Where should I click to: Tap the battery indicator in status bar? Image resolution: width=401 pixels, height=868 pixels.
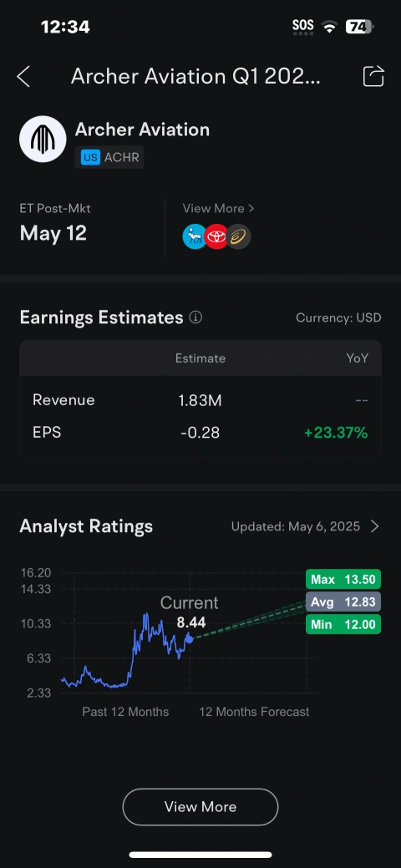(x=359, y=26)
